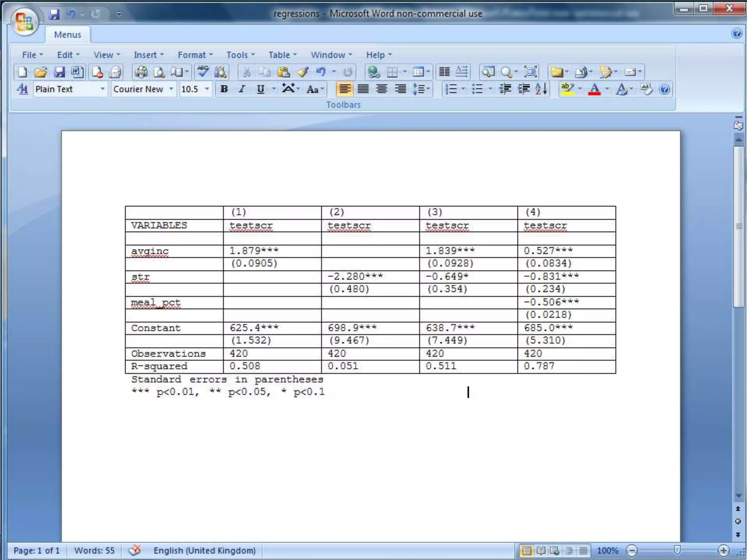Click the Office button orb
747x560 pixels.
(24, 22)
